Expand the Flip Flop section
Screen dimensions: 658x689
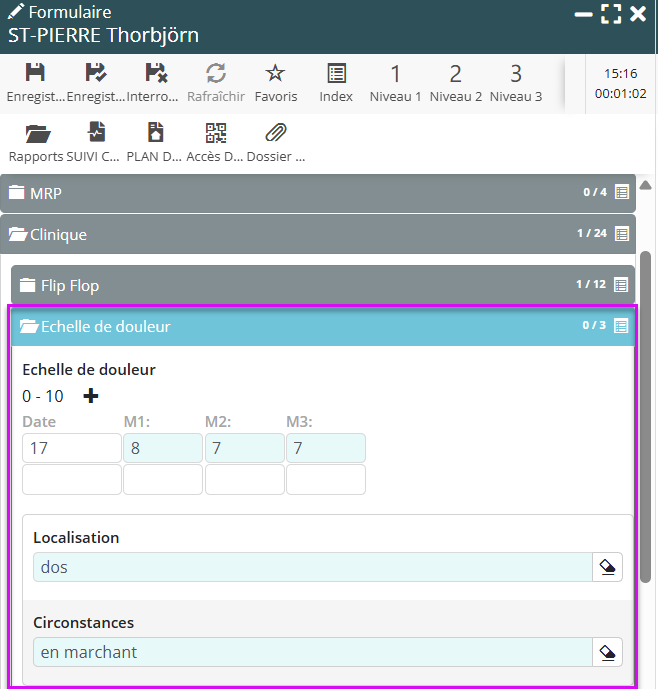click(x=300, y=285)
